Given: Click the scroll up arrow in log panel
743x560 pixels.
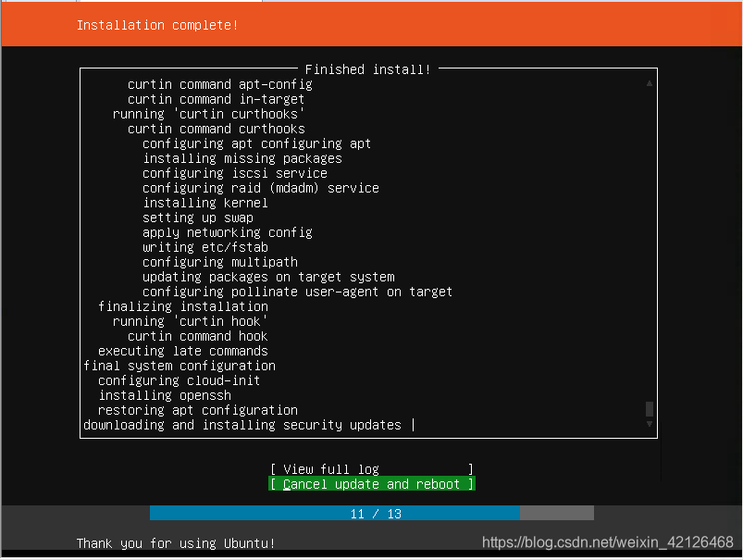Looking at the screenshot, I should point(650,83).
